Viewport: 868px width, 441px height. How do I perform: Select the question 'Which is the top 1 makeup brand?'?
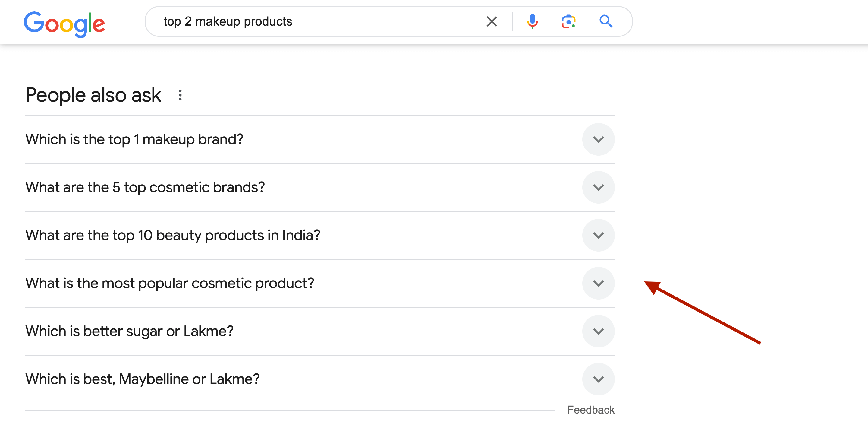[134, 139]
